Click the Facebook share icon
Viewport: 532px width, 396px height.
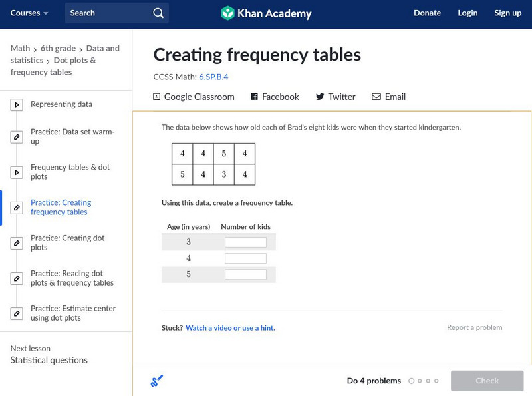(254, 97)
